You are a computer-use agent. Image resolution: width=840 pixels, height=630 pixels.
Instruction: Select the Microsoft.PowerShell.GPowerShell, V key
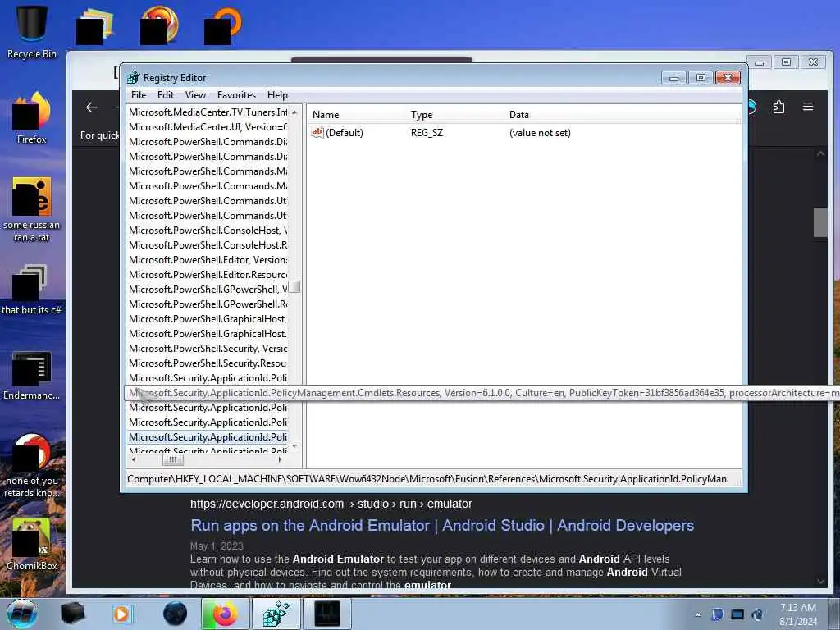(x=208, y=290)
